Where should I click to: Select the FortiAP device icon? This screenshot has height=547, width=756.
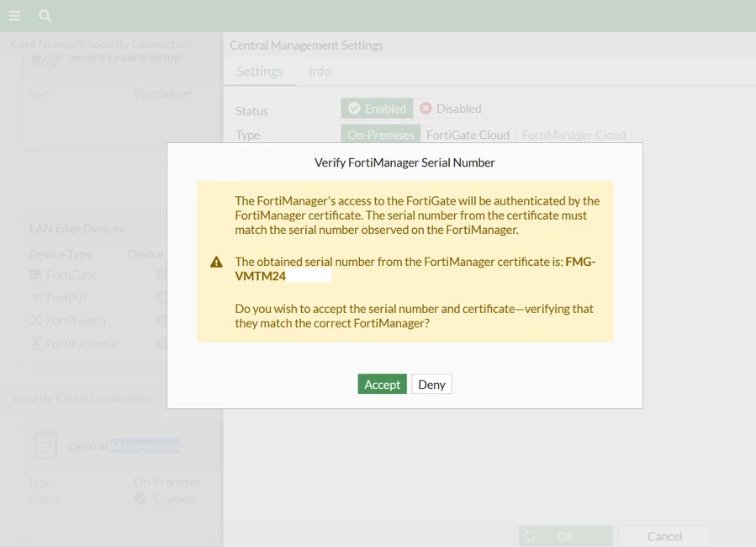pos(35,298)
